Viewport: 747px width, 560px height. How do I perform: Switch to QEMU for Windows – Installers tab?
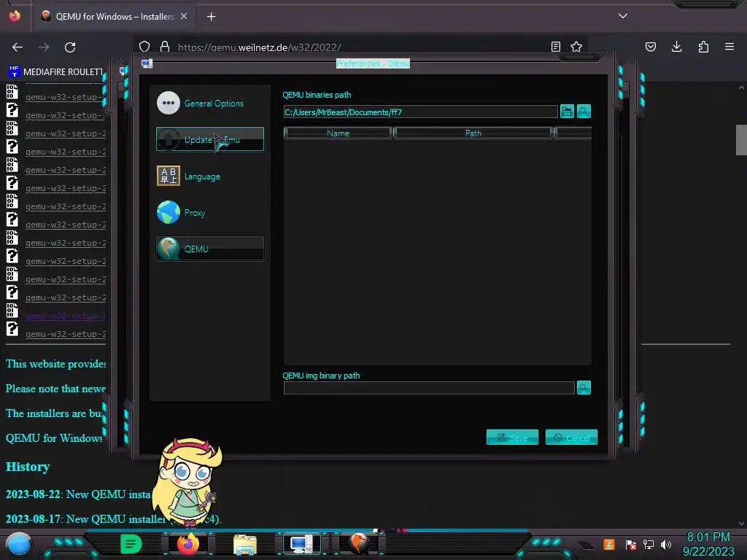tap(115, 16)
